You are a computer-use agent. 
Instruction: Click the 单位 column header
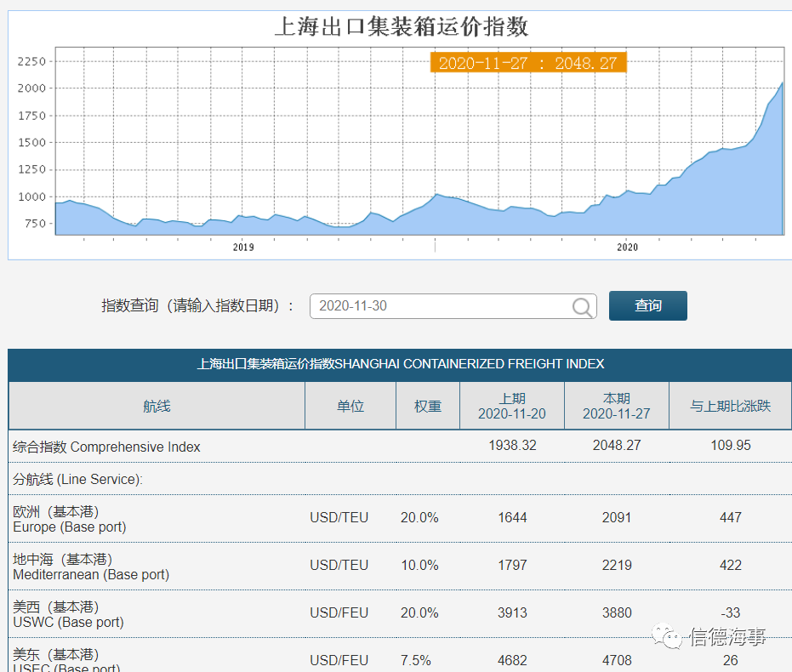coord(350,406)
